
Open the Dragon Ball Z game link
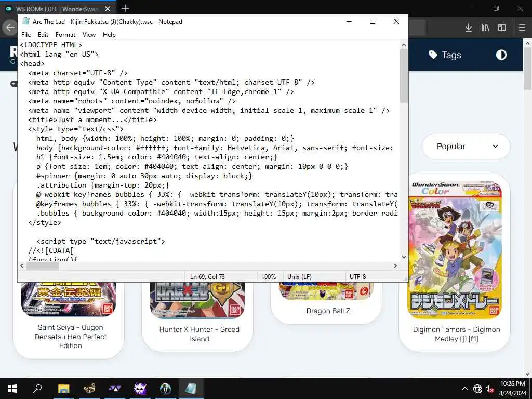(328, 311)
